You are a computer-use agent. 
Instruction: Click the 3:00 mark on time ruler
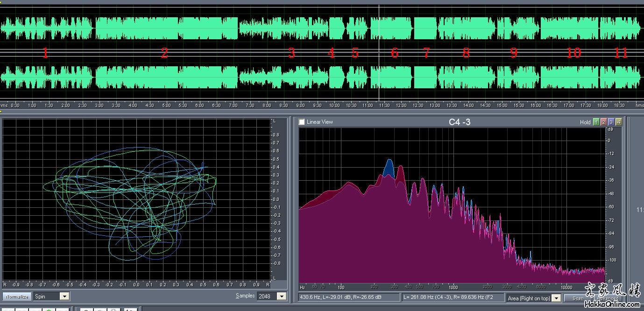coord(99,105)
